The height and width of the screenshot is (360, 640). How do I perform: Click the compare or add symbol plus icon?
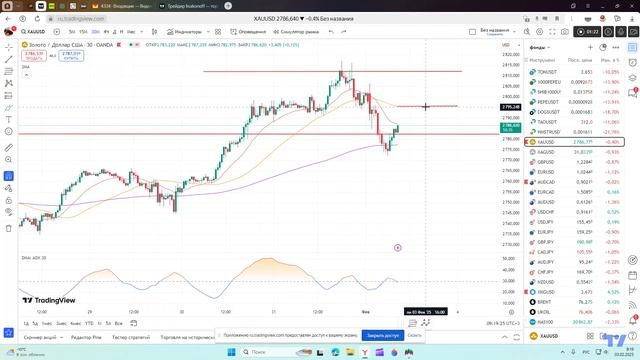(57, 31)
